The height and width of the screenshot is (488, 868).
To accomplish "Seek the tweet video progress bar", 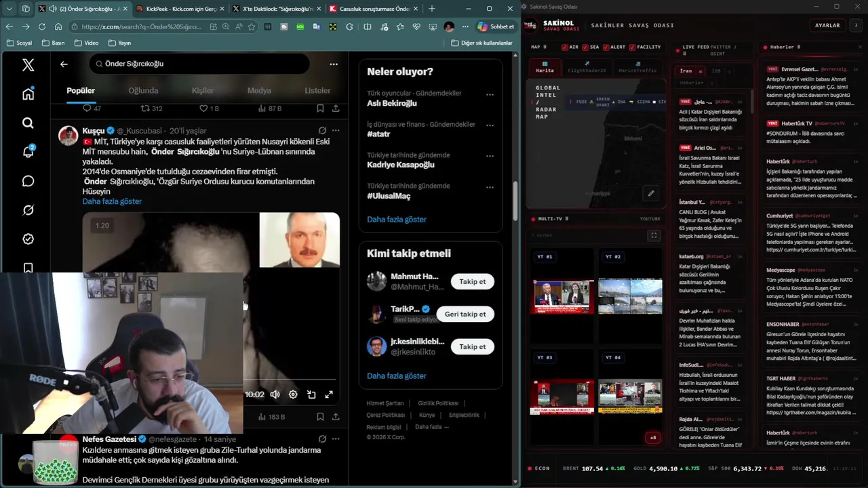I will (290, 380).
